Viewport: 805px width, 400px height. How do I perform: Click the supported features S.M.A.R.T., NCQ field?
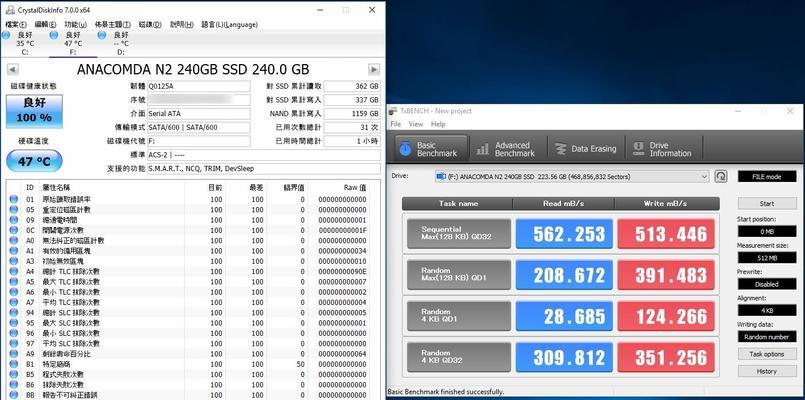pyautogui.click(x=263, y=168)
